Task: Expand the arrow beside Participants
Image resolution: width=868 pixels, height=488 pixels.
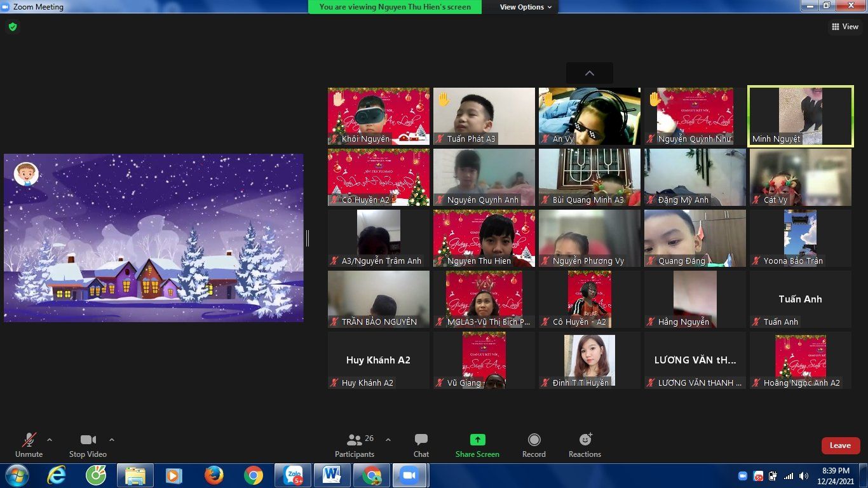Action: pos(388,440)
